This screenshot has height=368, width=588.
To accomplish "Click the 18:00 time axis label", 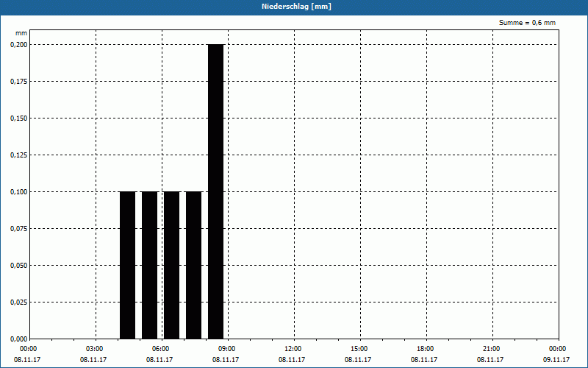I will [x=425, y=349].
